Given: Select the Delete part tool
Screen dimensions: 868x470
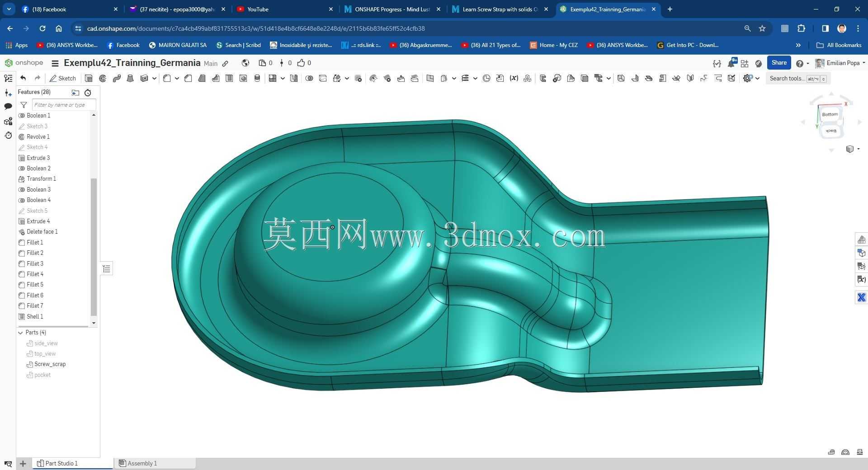Looking at the screenshot, I should (x=358, y=78).
